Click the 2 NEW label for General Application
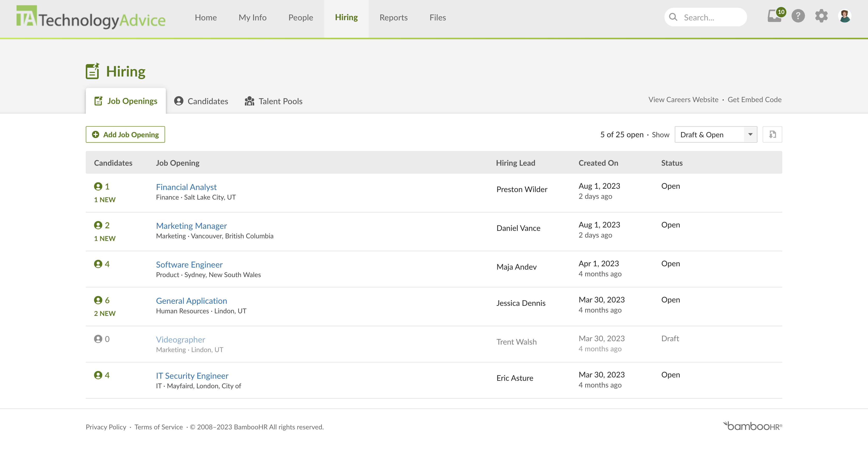868x456 pixels. [105, 313]
